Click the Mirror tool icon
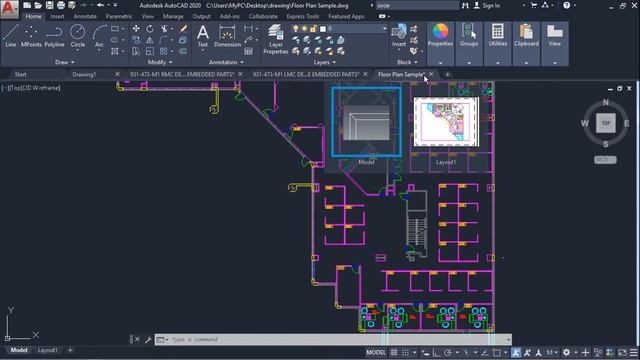The width and height of the screenshot is (640, 360). click(x=150, y=40)
